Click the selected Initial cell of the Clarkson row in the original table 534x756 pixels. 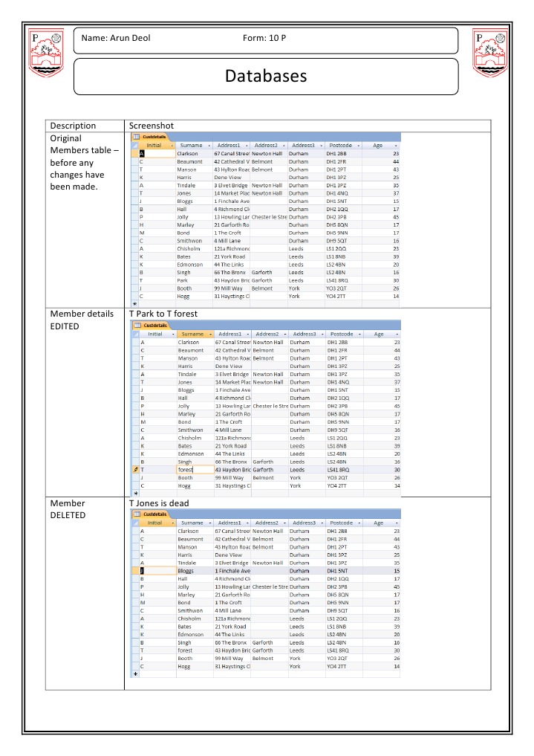157,153
